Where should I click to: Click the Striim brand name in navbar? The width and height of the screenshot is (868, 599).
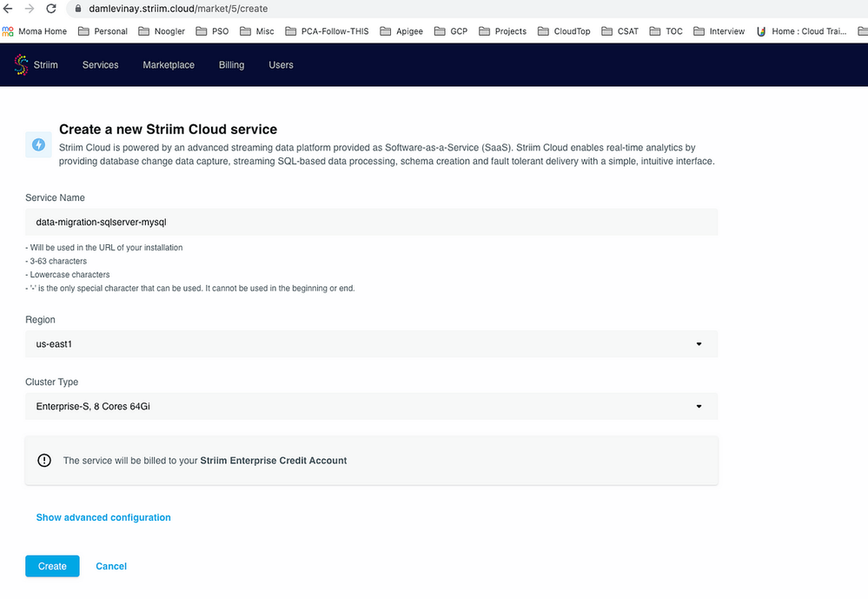[45, 65]
